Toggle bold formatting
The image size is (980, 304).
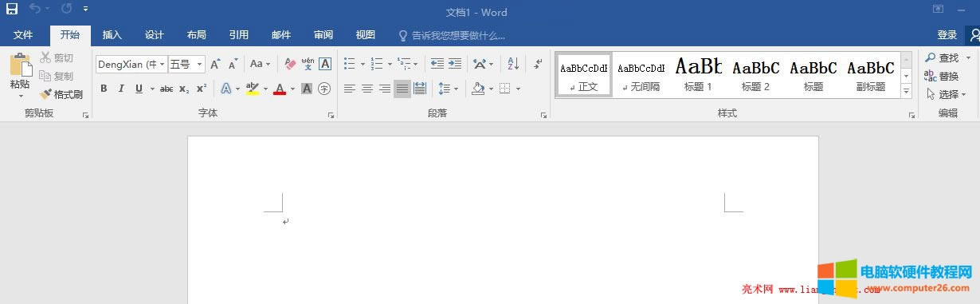pyautogui.click(x=104, y=89)
